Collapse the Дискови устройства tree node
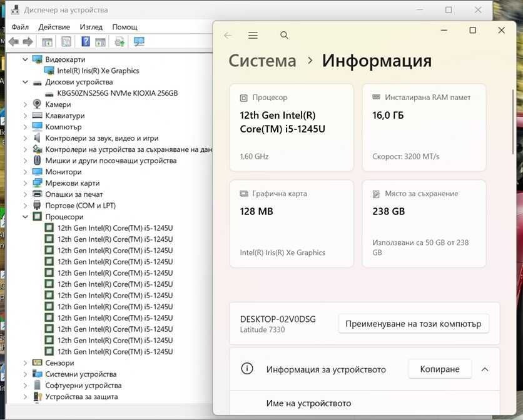Image resolution: width=523 pixels, height=420 pixels. pyautogui.click(x=25, y=82)
